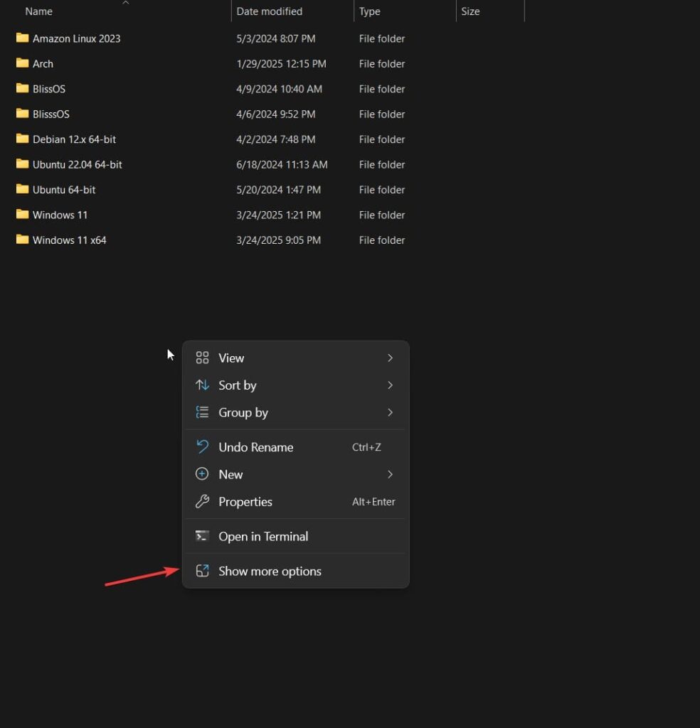Image resolution: width=700 pixels, height=728 pixels.
Task: Sort by Date modified column header
Action: click(x=269, y=11)
